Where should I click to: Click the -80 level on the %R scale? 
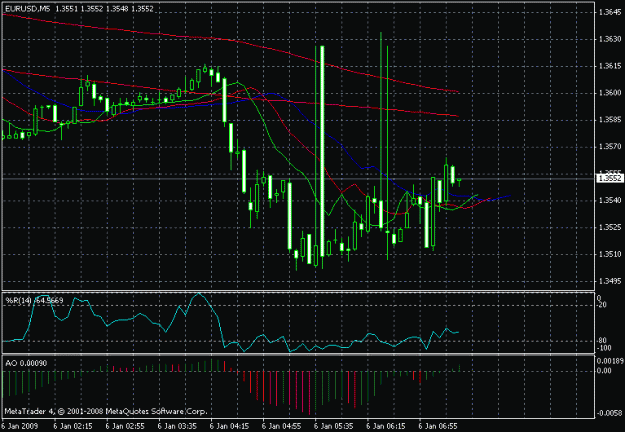click(x=602, y=341)
